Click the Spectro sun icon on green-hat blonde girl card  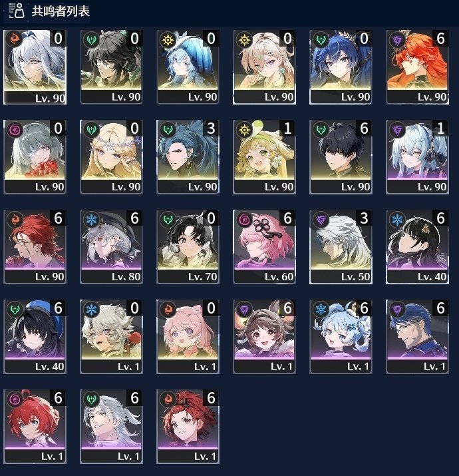(x=244, y=129)
